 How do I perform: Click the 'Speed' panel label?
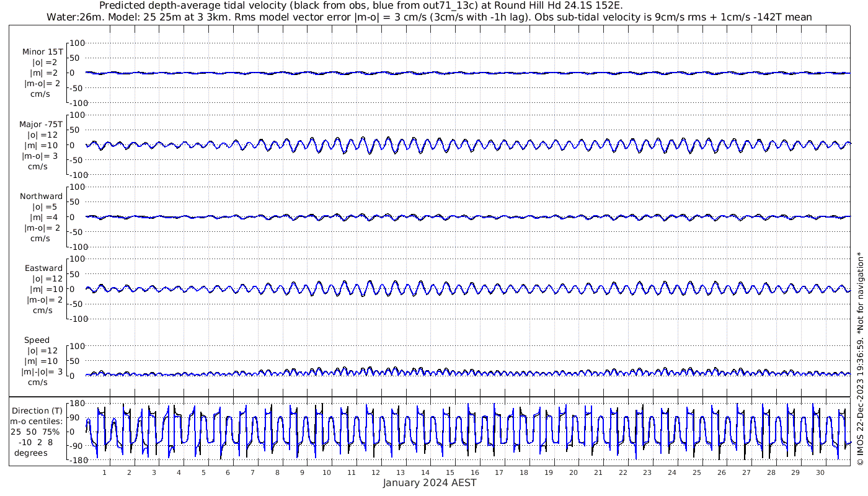37,340
